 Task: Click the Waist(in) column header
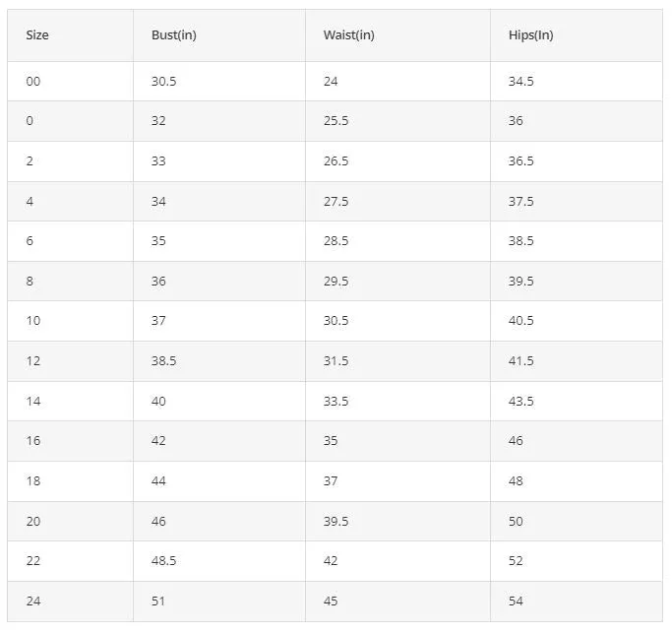349,35
